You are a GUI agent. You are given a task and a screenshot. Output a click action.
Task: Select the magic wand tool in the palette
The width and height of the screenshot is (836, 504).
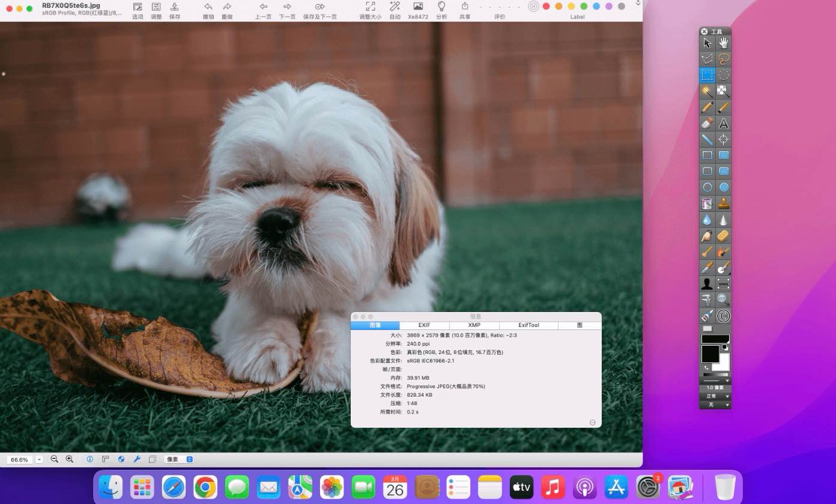[x=707, y=91]
